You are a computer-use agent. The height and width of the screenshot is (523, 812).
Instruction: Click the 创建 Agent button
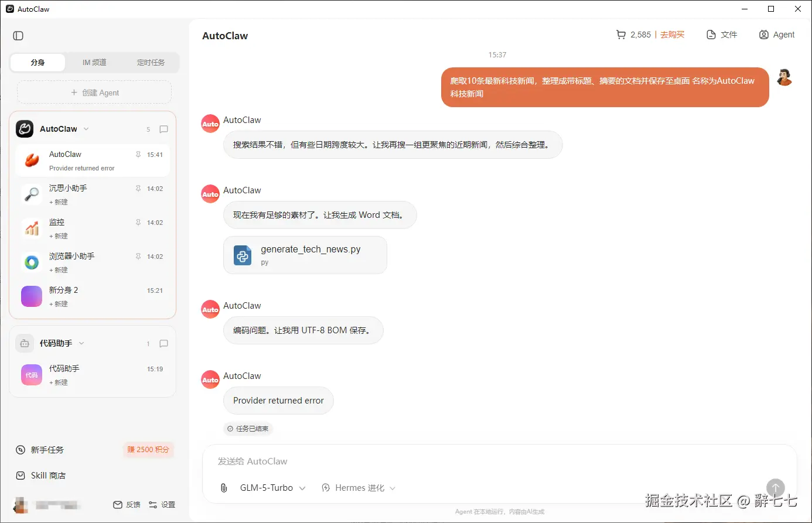click(x=94, y=93)
